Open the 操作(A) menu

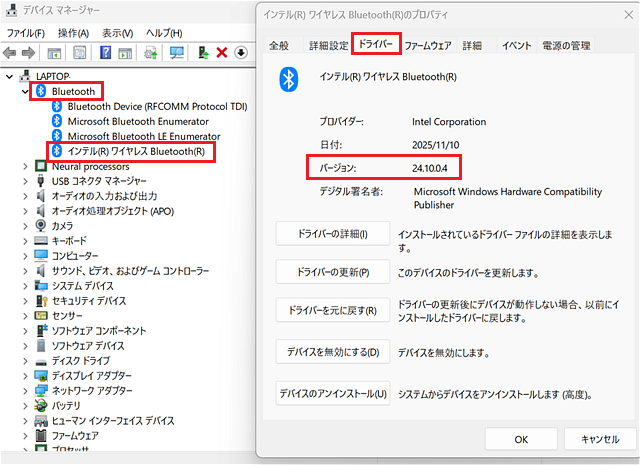73,33
